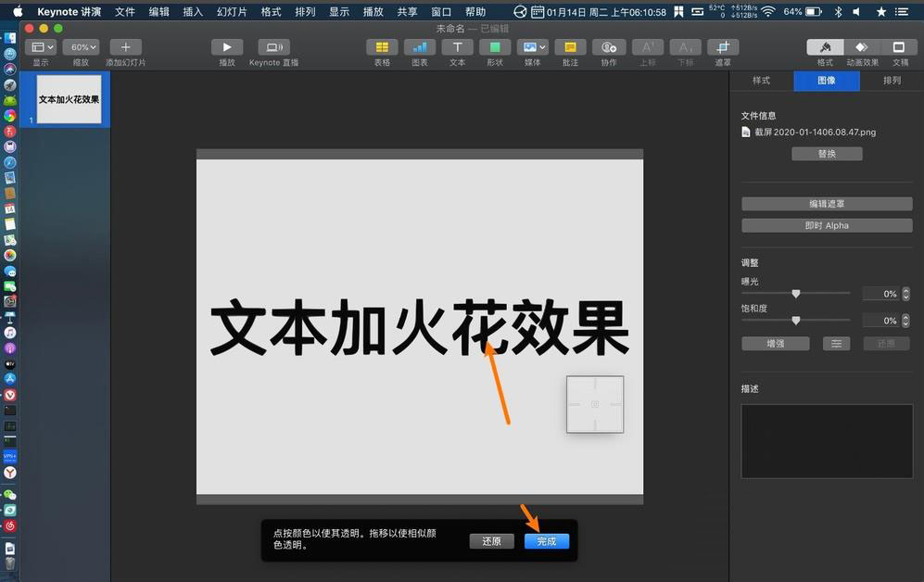Add a comment using the 批注 icon
Viewport: 924px width, 582px height.
pyautogui.click(x=570, y=47)
